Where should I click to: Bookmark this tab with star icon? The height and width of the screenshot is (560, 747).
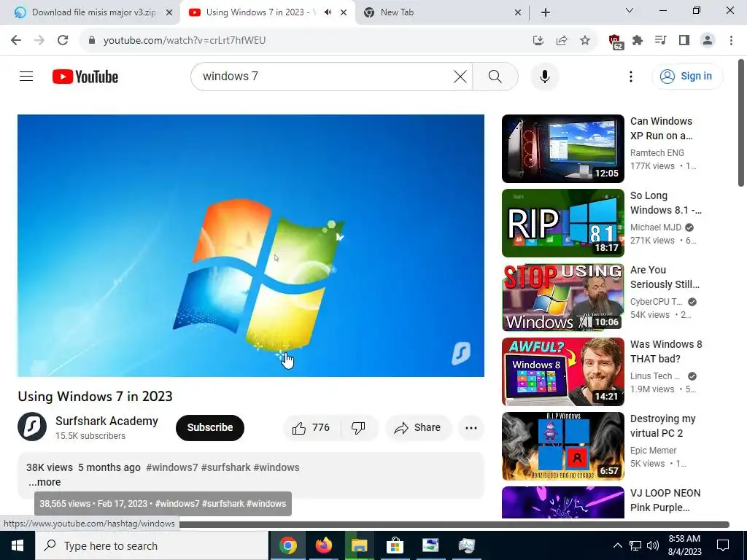(x=585, y=40)
